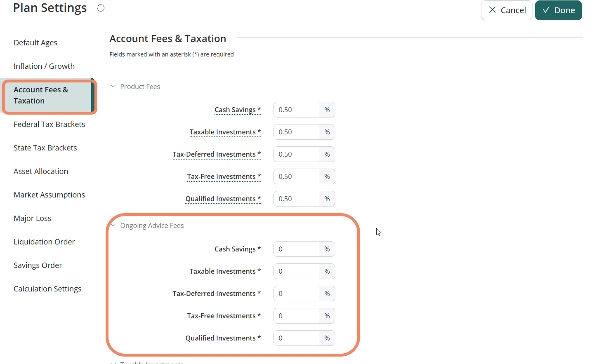Open the Market Assumptions tab

[x=49, y=195]
